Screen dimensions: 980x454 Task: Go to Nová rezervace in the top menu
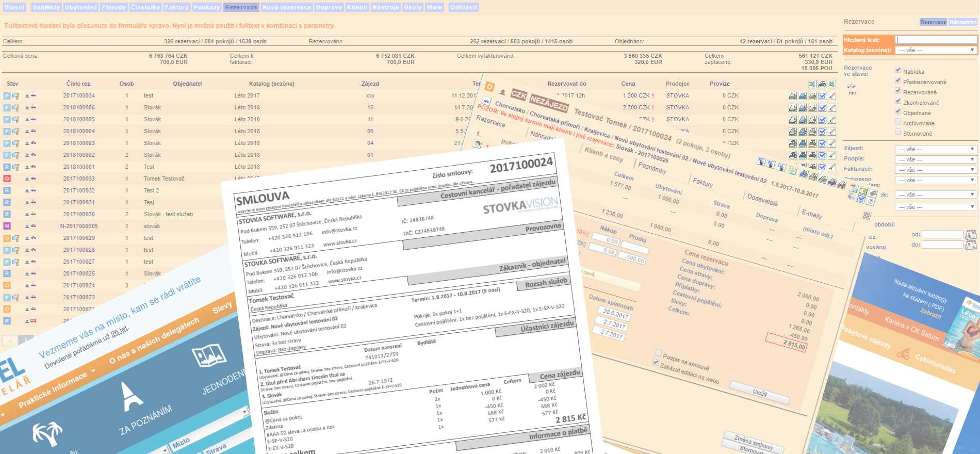(x=287, y=7)
